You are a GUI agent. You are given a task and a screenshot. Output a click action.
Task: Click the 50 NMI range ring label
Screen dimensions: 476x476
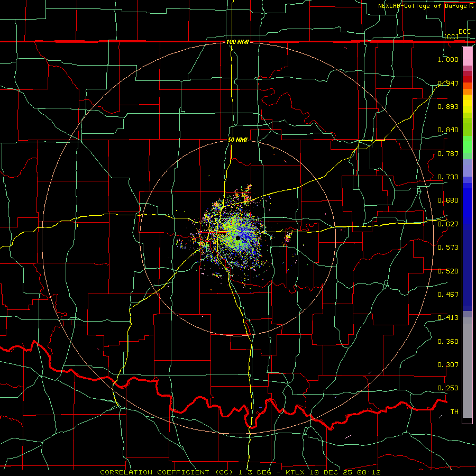237,140
